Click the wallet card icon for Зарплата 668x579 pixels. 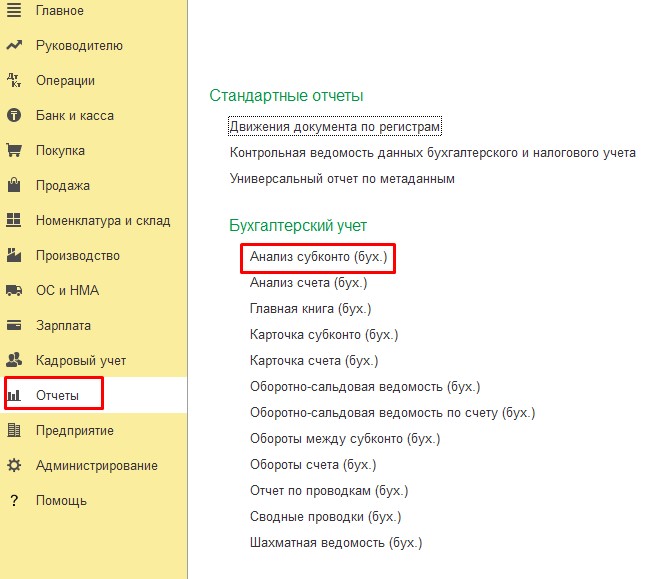pyautogui.click(x=14, y=325)
